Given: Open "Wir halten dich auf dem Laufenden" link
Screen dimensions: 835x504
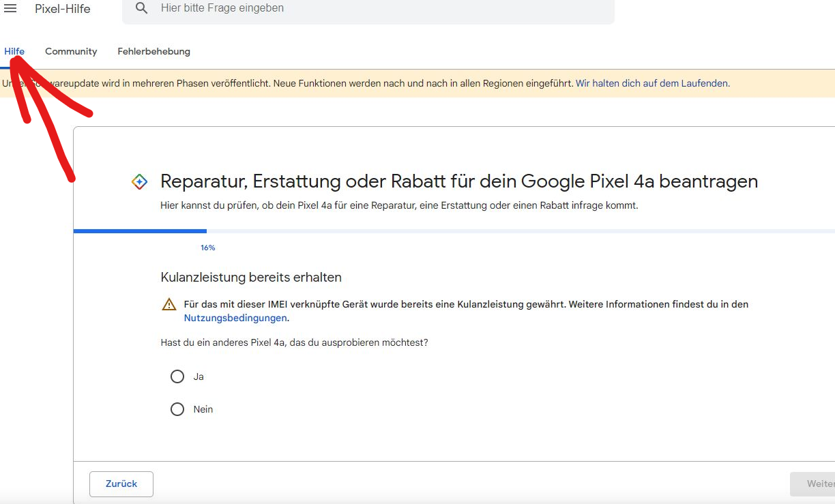Looking at the screenshot, I should (x=652, y=83).
